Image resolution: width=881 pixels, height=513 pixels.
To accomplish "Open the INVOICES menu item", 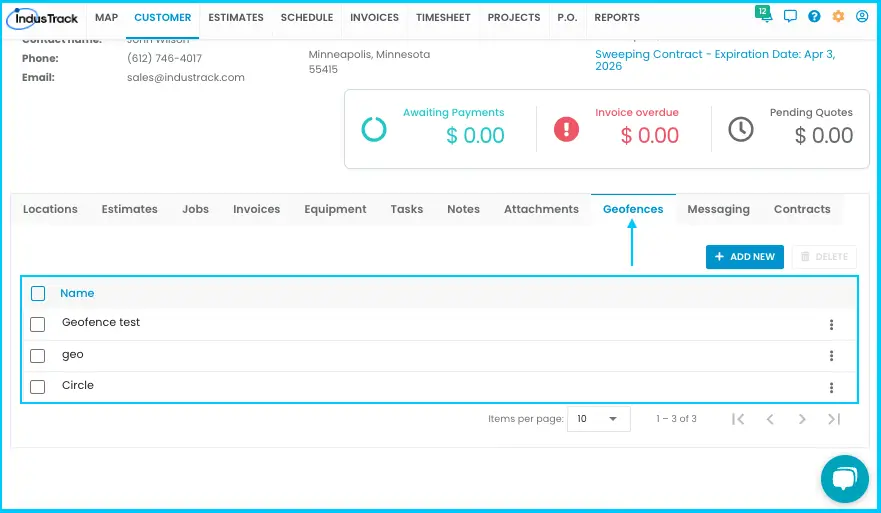I will 374,17.
